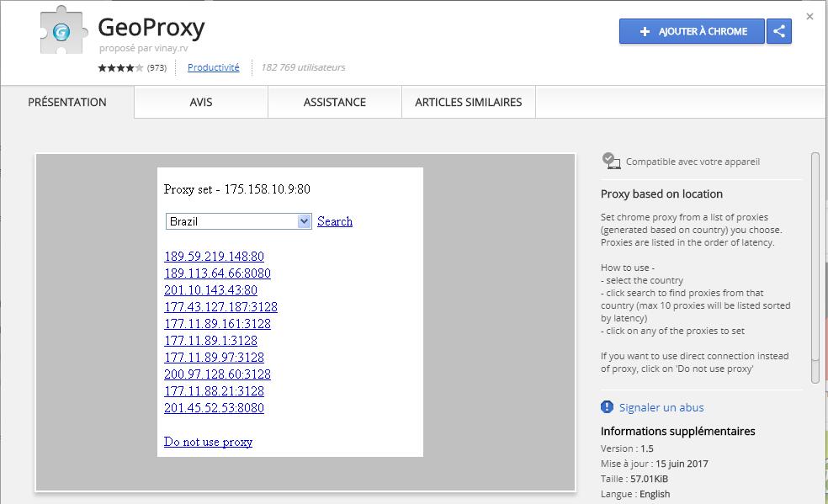Click the GeoProxy puzzle piece icon
This screenshot has width=828, height=504.
[62, 30]
